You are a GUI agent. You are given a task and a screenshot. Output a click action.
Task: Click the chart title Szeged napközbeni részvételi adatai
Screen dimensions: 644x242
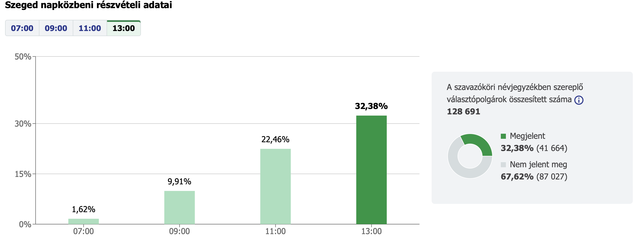89,5
